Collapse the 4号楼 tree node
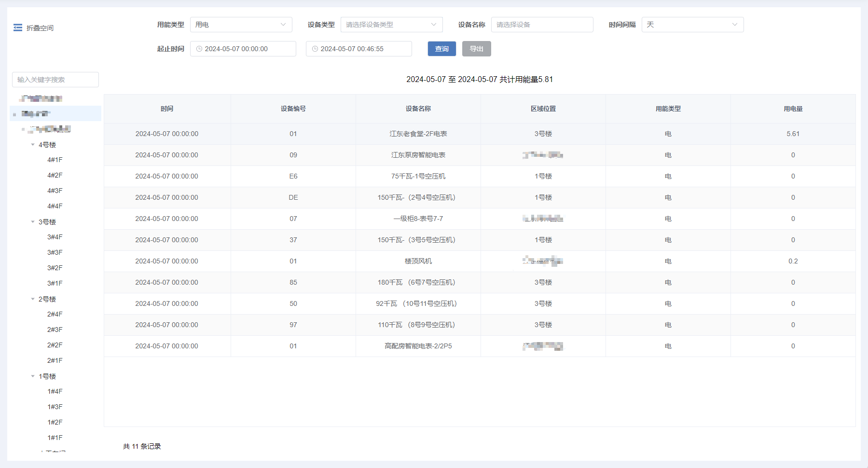The width and height of the screenshot is (868, 468). 33,145
